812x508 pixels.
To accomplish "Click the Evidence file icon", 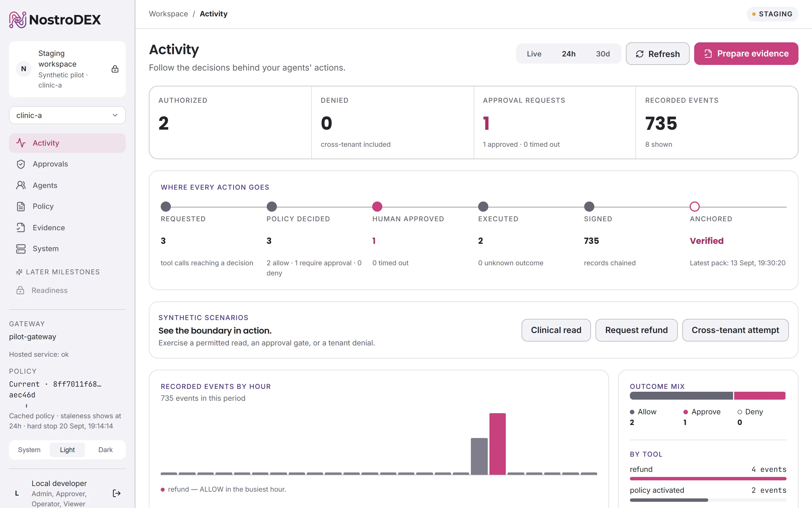I will coord(21,227).
